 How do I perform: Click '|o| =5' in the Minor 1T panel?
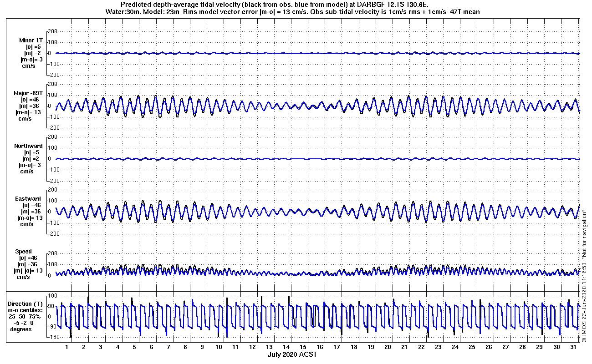(33, 46)
